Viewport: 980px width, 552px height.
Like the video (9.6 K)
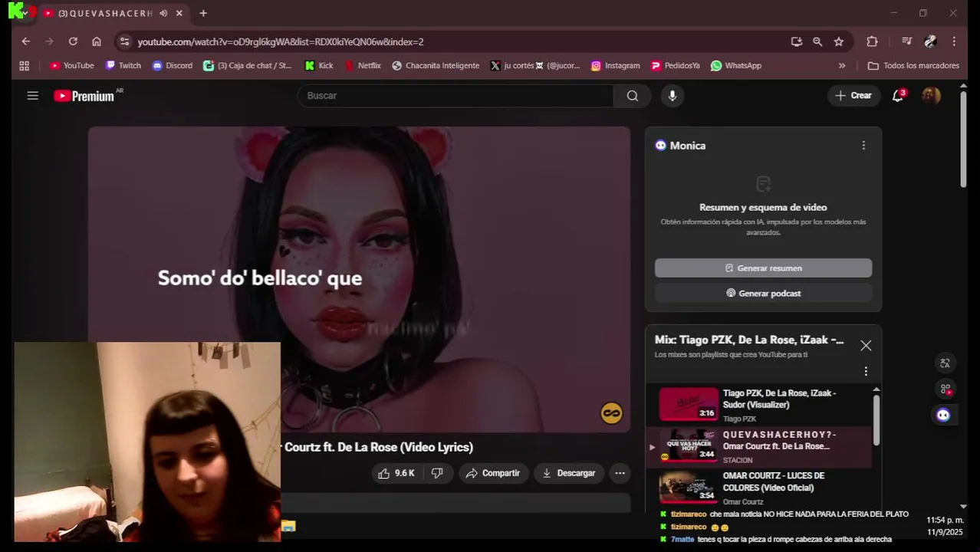pyautogui.click(x=396, y=474)
